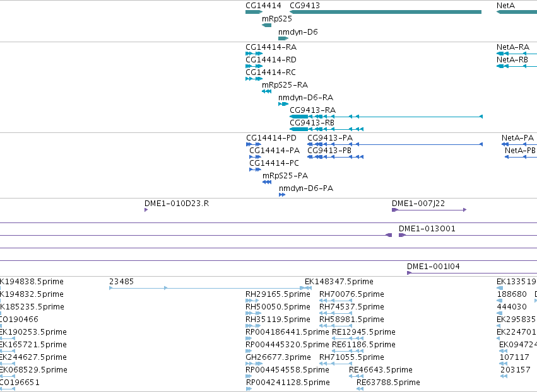537x392 pixels.
Task: Select EST EK148347.5prime
Action: tap(339, 282)
